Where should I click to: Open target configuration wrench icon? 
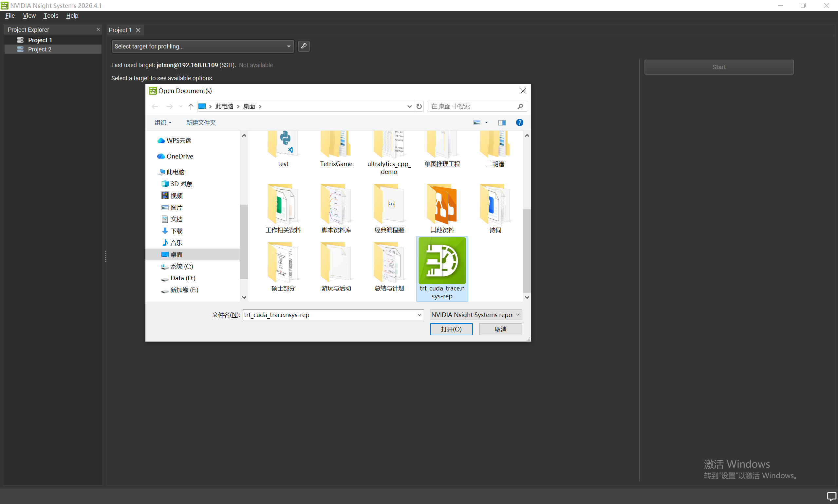(304, 46)
